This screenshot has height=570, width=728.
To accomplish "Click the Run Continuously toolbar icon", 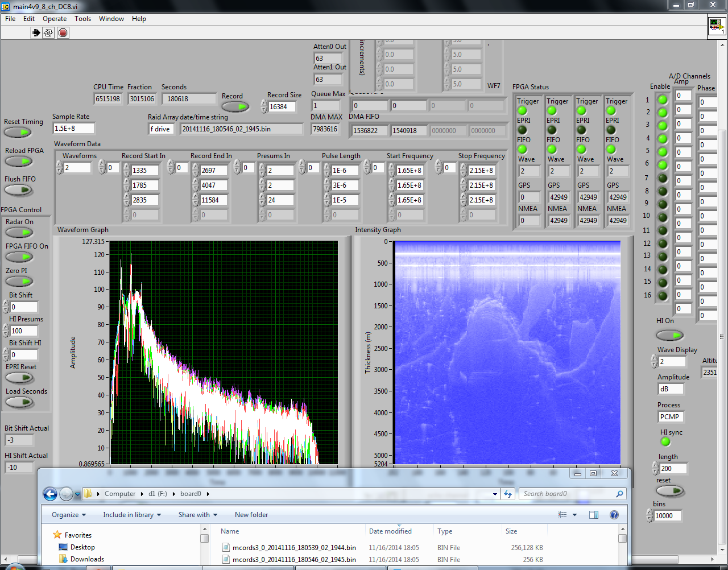I will pyautogui.click(x=49, y=33).
